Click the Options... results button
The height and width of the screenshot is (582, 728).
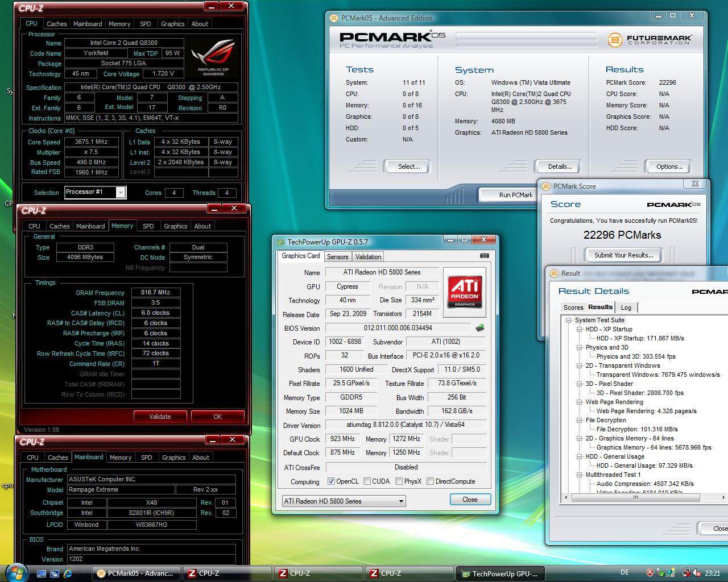pyautogui.click(x=669, y=167)
